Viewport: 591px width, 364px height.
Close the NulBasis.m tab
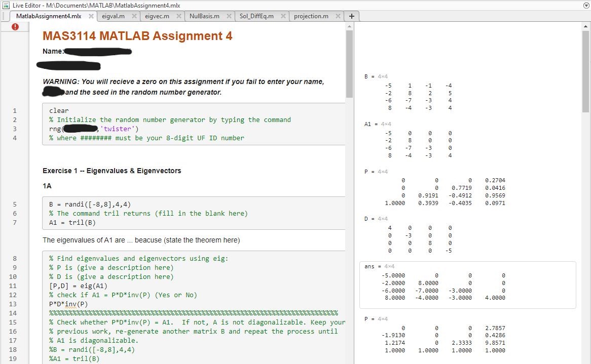pos(229,16)
